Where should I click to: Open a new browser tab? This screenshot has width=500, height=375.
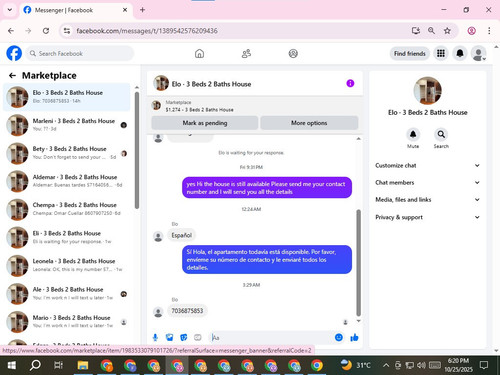point(142,10)
